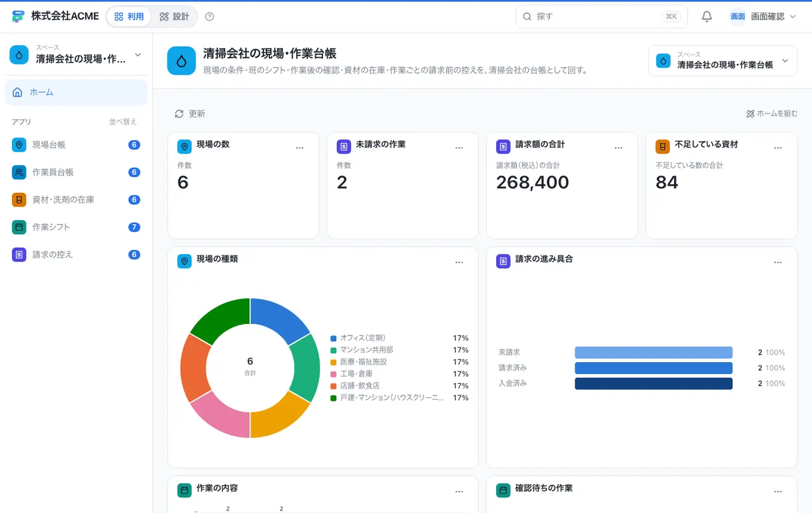Click 並べ替え in the sidebar
812x513 pixels.
122,122
